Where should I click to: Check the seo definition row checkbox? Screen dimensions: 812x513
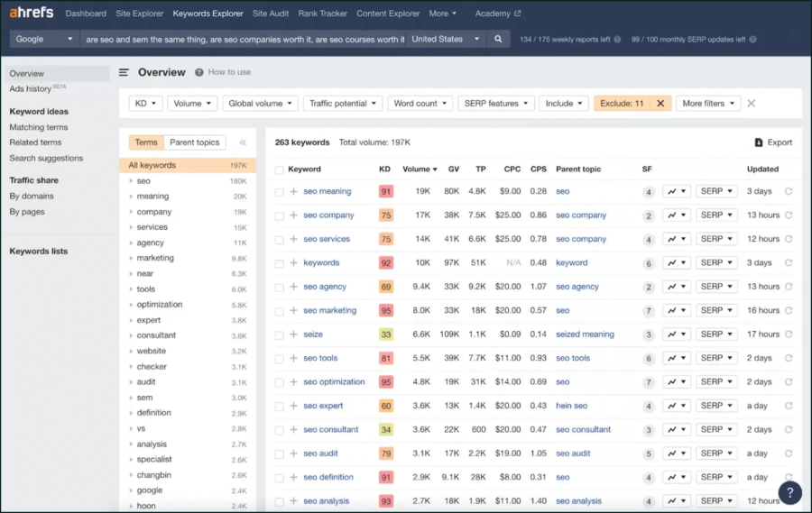pyautogui.click(x=279, y=478)
